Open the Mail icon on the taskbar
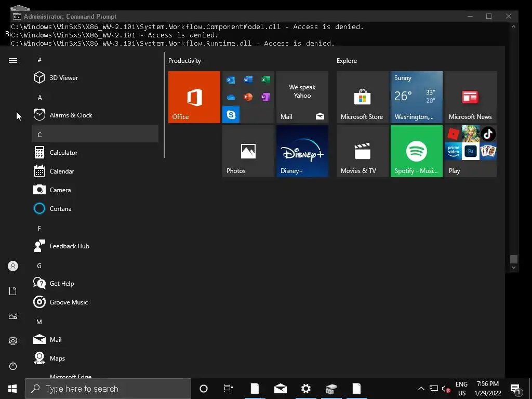This screenshot has width=532, height=399. 280,389
